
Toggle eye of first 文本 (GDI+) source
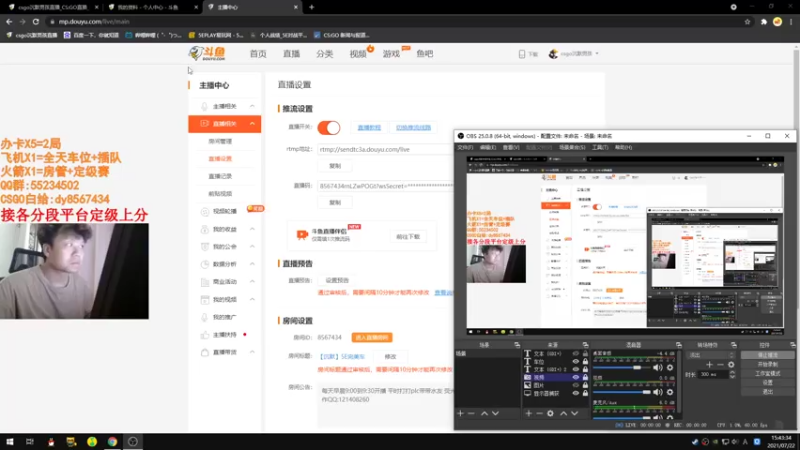tap(576, 354)
